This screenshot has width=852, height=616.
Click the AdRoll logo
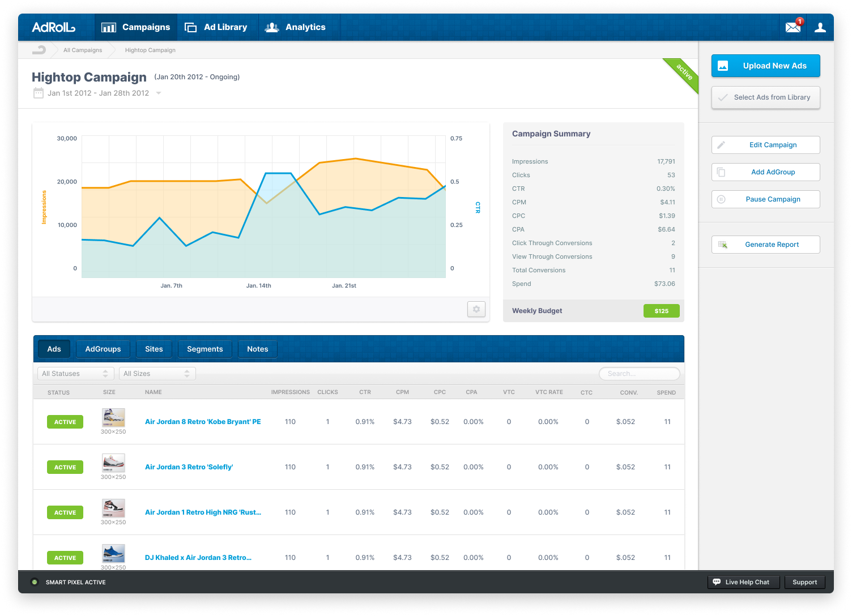click(53, 27)
